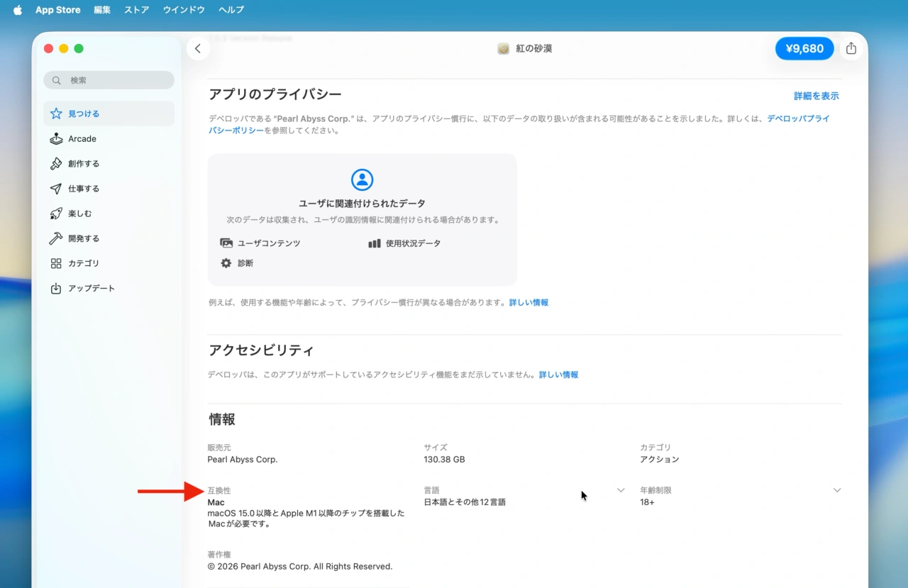Click the 検索 search field
The width and height of the screenshot is (908, 588).
click(109, 80)
